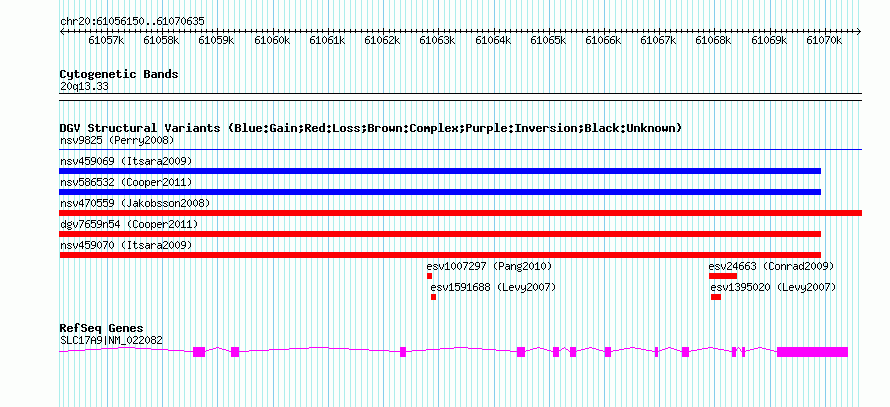Select the RefSeq Genes track title

pyautogui.click(x=102, y=328)
